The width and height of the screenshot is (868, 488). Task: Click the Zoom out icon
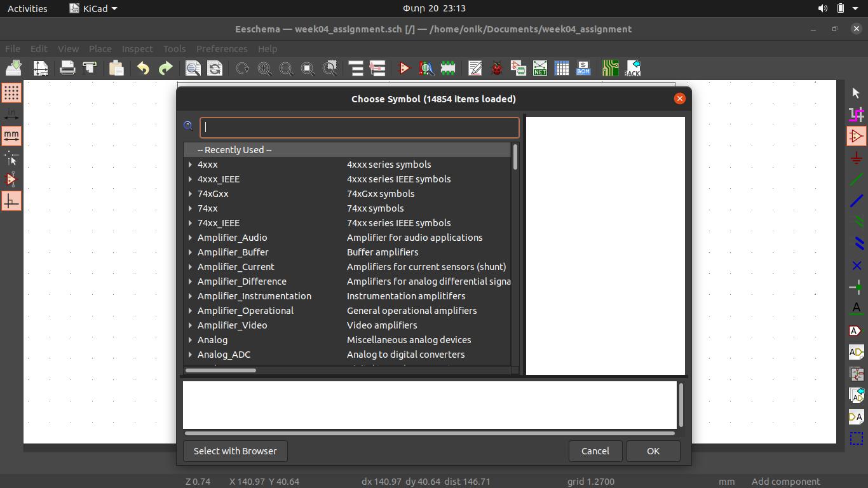tap(286, 68)
